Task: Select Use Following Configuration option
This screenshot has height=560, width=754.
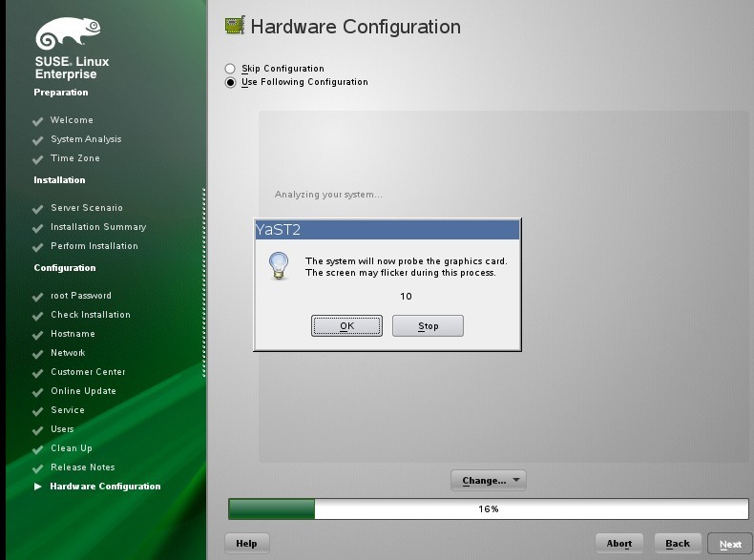Action: [x=230, y=82]
